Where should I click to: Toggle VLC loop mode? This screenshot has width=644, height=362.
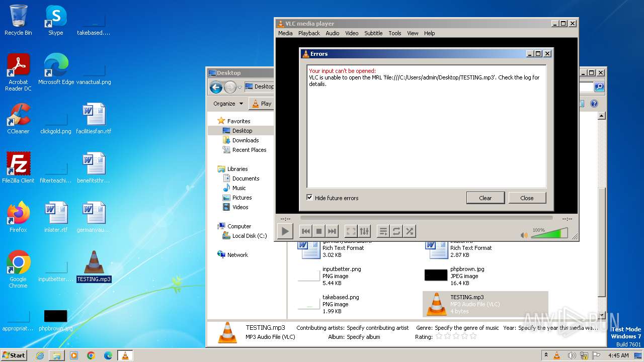(396, 231)
